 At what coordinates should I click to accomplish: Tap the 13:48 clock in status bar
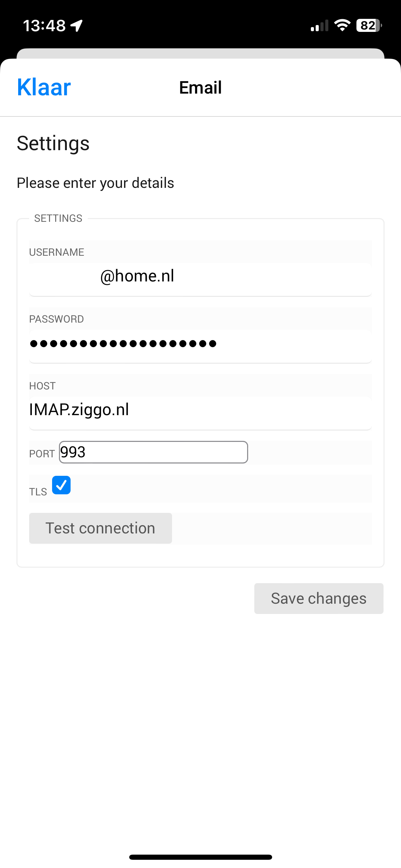pos(44,26)
